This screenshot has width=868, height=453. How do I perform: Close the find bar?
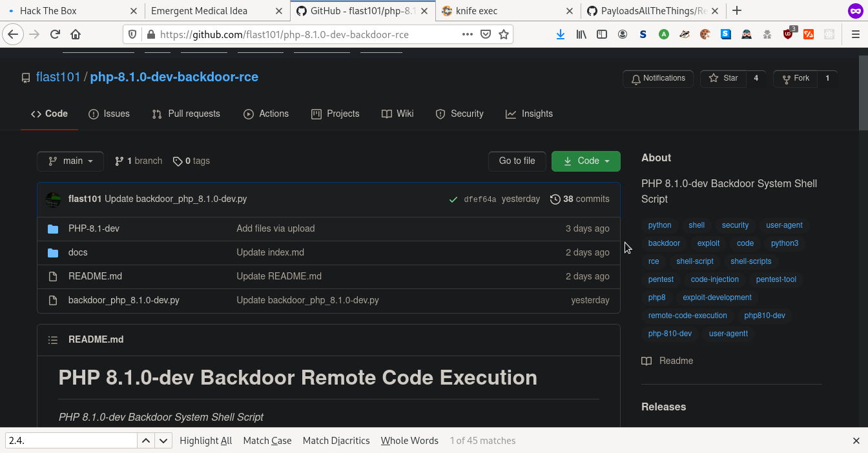(x=856, y=441)
